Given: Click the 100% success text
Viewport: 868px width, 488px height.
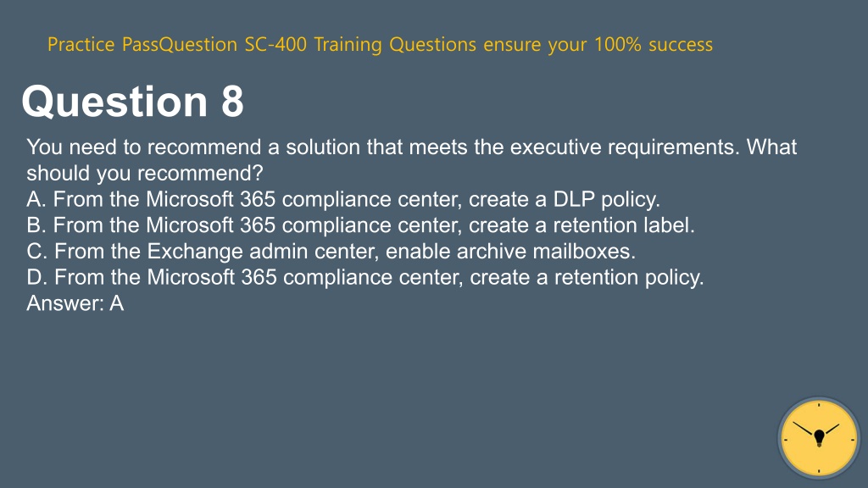Looking at the screenshot, I should 654,44.
